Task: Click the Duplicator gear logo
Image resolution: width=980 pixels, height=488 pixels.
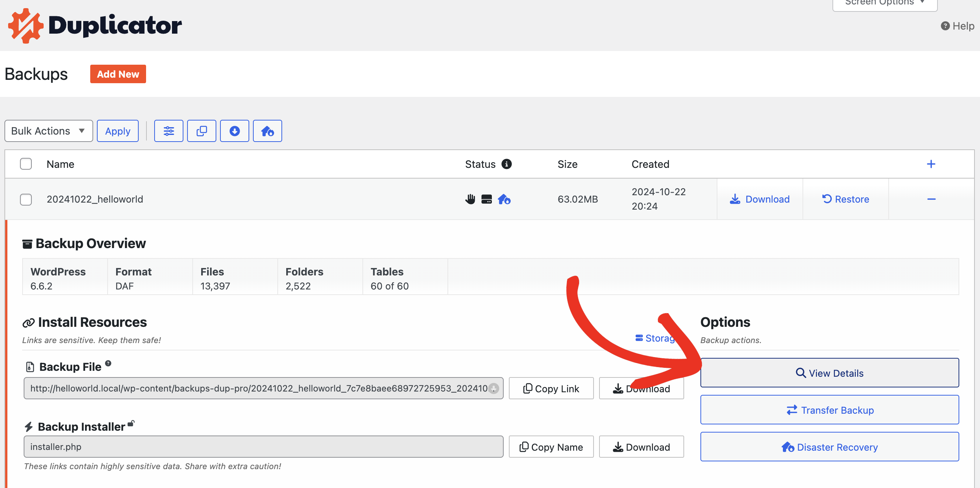Action: tap(26, 26)
